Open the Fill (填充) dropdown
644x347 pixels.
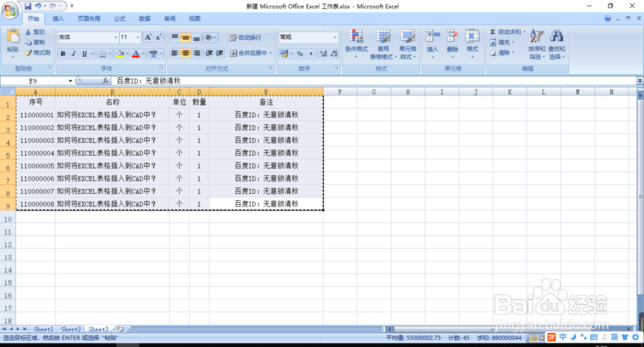click(x=502, y=42)
